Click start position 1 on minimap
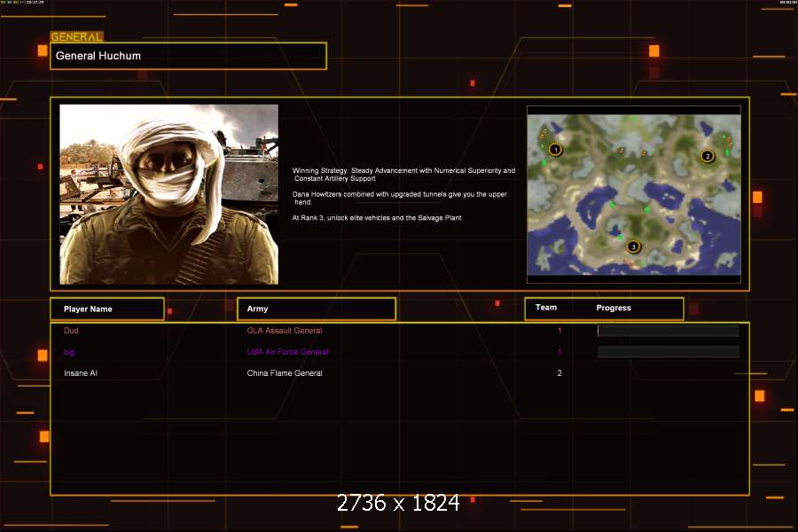Screen dimensions: 798x532 coord(555,150)
